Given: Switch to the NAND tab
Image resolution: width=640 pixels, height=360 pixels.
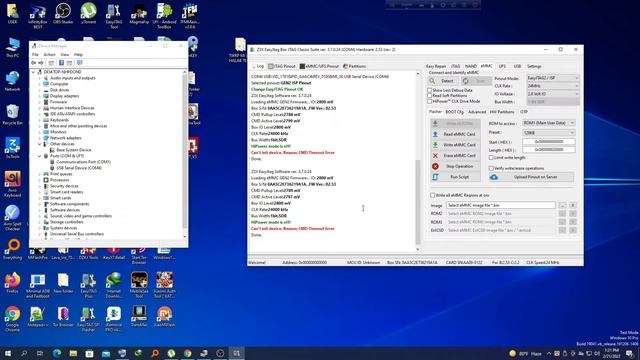Looking at the screenshot, I should tap(471, 66).
